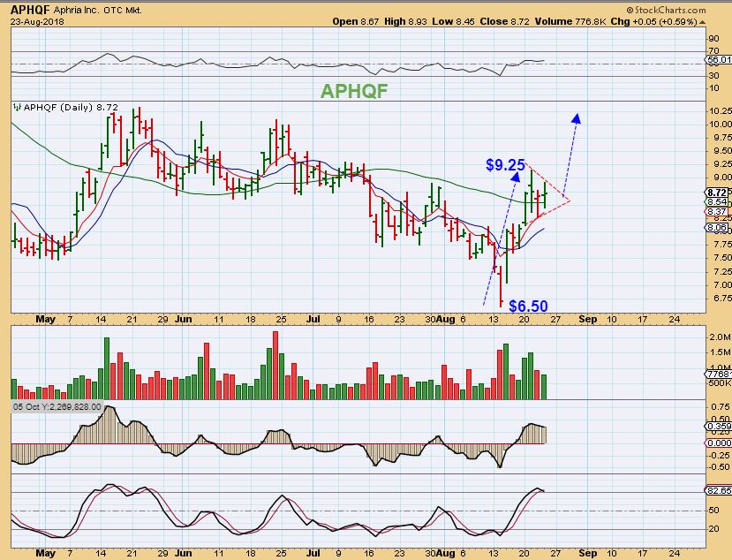
Task: Click the RSI value tag 56.01
Action: click(x=718, y=60)
